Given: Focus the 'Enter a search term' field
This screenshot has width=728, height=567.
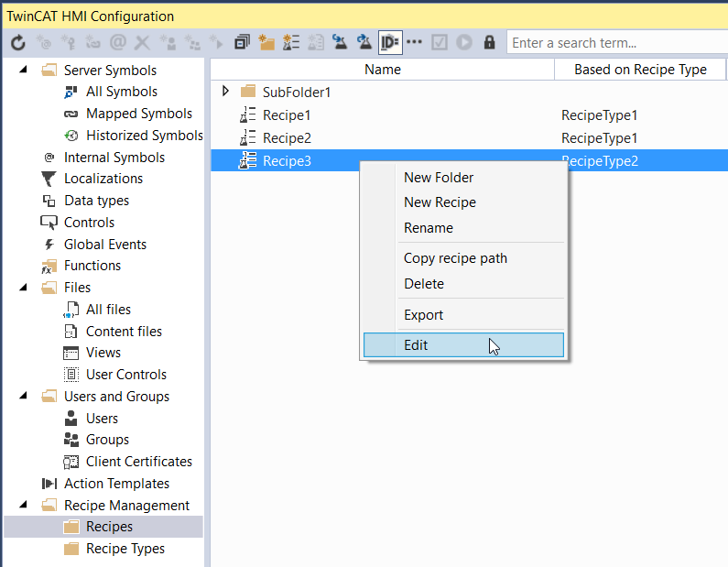Looking at the screenshot, I should click(617, 43).
